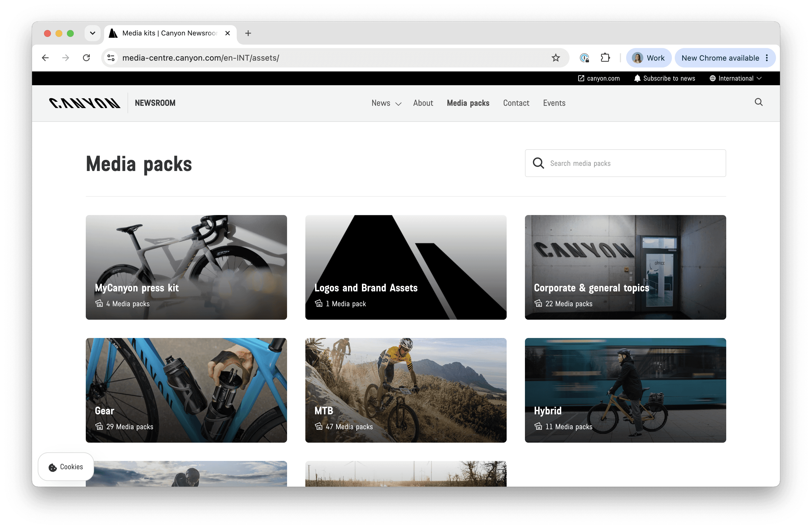Navigate to Events
Image resolution: width=812 pixels, height=529 pixels.
554,103
